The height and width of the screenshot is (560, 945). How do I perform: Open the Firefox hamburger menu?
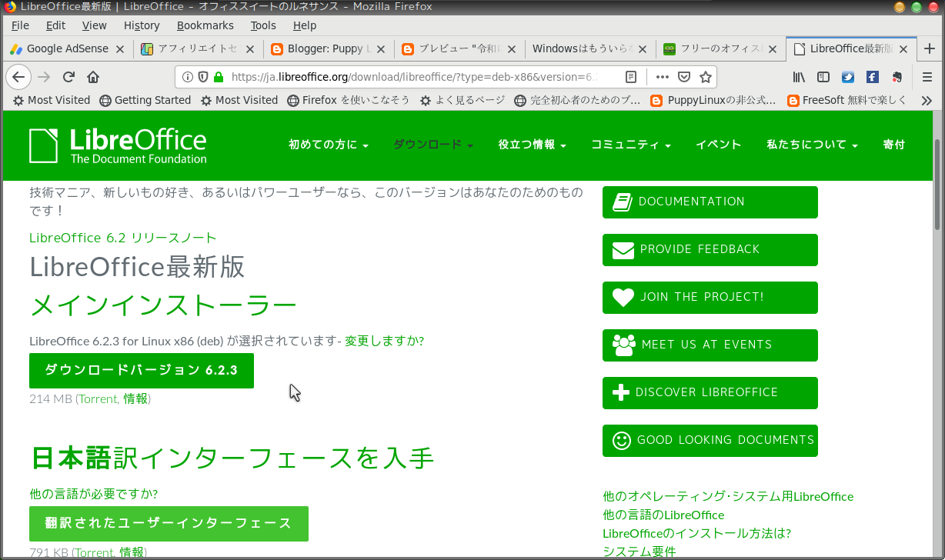pyautogui.click(x=927, y=77)
